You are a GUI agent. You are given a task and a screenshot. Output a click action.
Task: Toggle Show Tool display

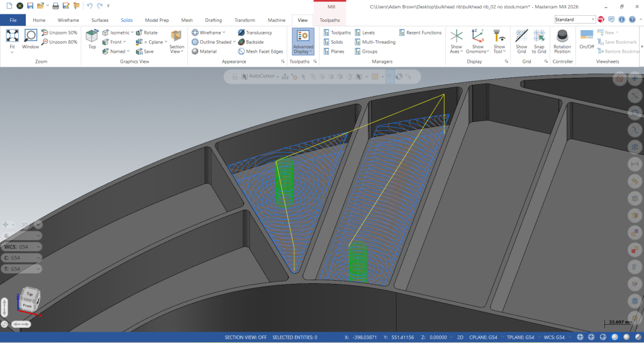point(499,41)
